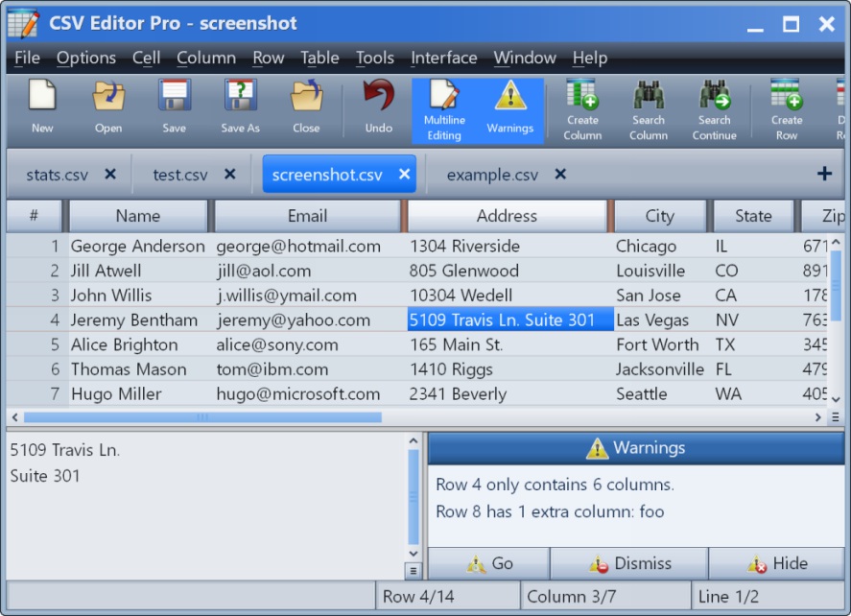Screen dimensions: 851x616
Task: Open the Tools menu
Action: click(374, 58)
